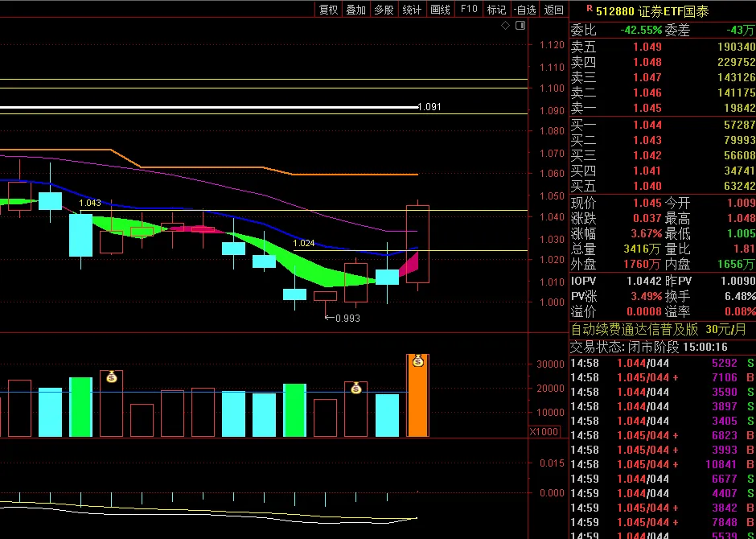Click the 溢价 0.0008 value
The image size is (756, 539).
point(644,311)
